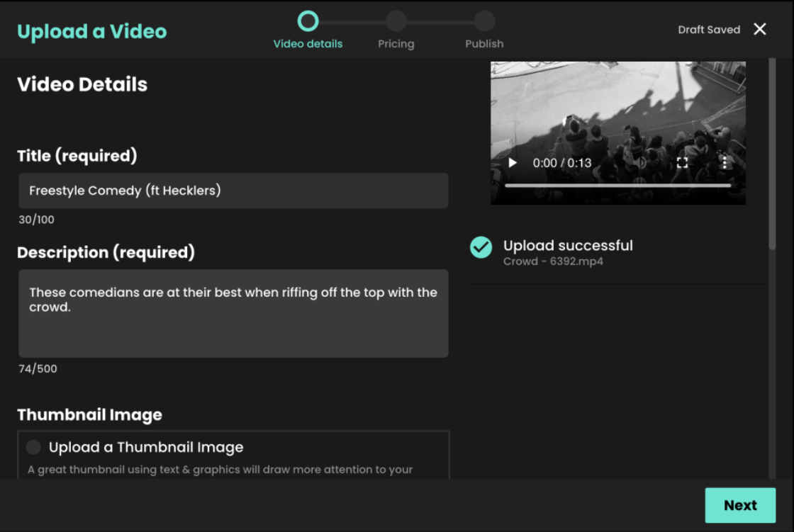Viewport: 794px width, 532px height.
Task: Switch to the Pricing step label
Action: 396,43
